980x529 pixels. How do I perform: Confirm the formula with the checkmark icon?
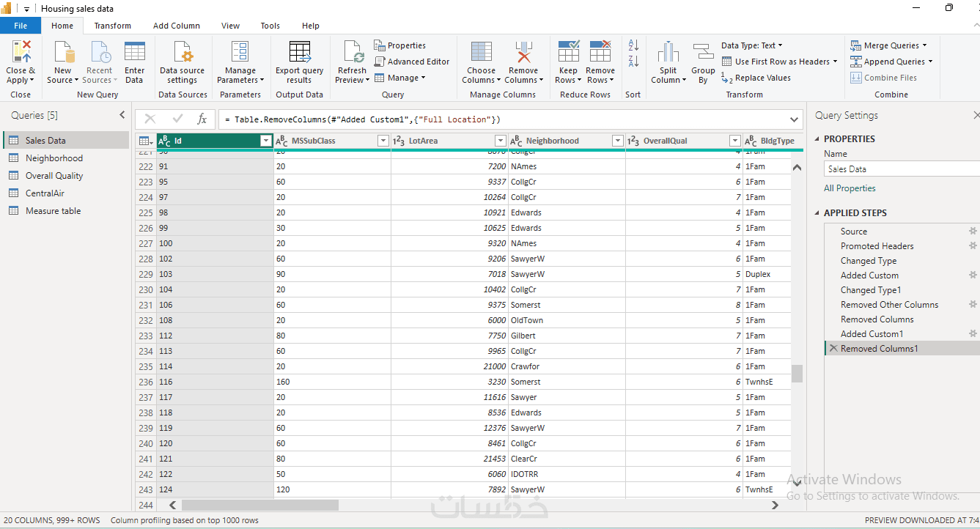(177, 119)
